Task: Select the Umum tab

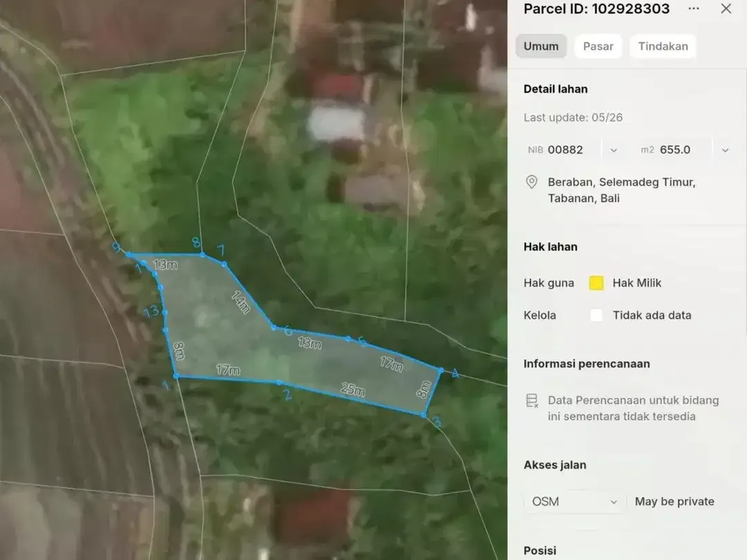Action: [541, 46]
